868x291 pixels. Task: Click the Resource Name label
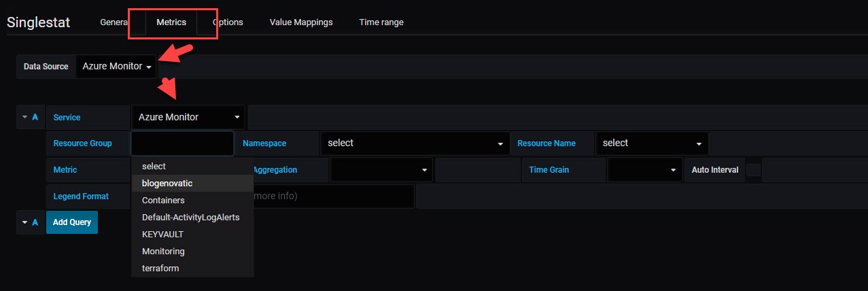click(546, 143)
